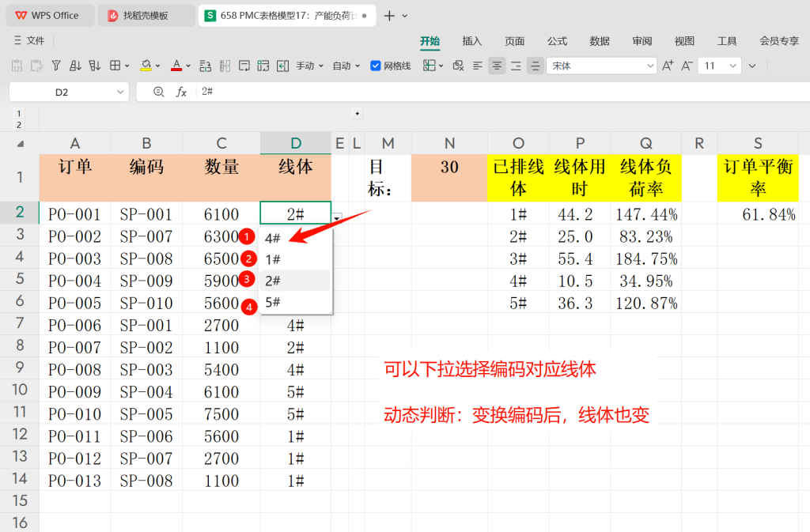Viewport: 810px width, 532px height.
Task: Select cell S2 showing 61.84%
Action: click(758, 213)
